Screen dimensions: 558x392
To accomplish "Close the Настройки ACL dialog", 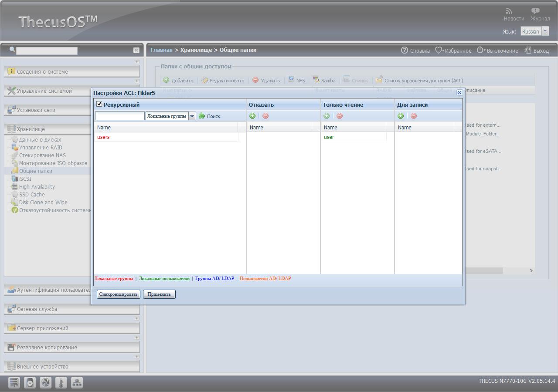I will (459, 93).
